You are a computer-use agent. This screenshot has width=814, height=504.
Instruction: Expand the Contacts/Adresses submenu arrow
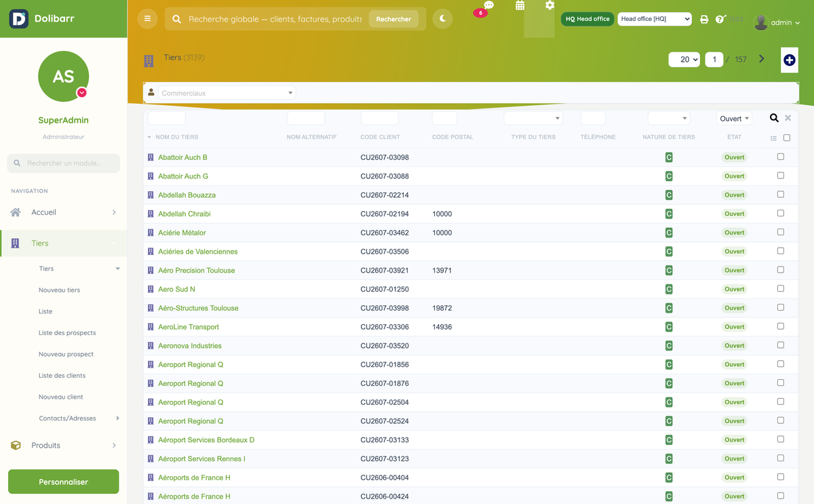(118, 419)
